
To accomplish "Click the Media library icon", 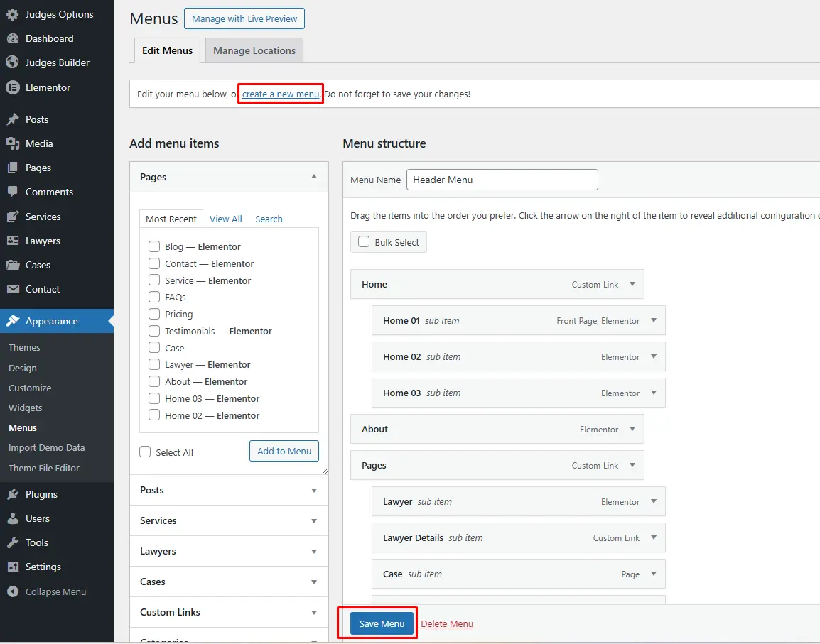I will (x=13, y=143).
